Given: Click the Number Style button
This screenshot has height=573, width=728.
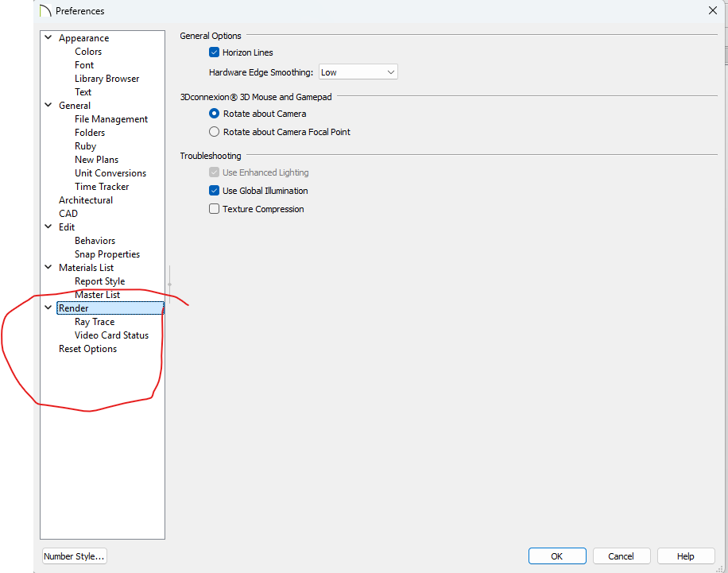Looking at the screenshot, I should coord(74,556).
